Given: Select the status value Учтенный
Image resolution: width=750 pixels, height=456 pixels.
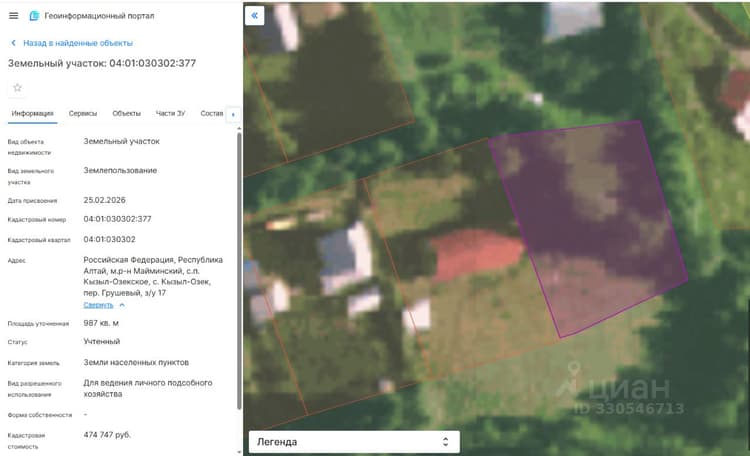Looking at the screenshot, I should click(x=102, y=341).
